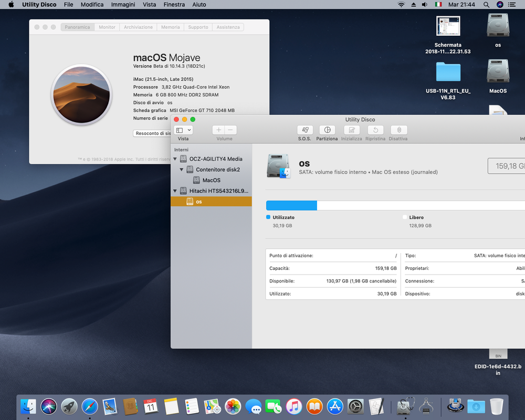Screen dimensions: 525x420
Task: Open Notification Center list icon
Action: 511,4
